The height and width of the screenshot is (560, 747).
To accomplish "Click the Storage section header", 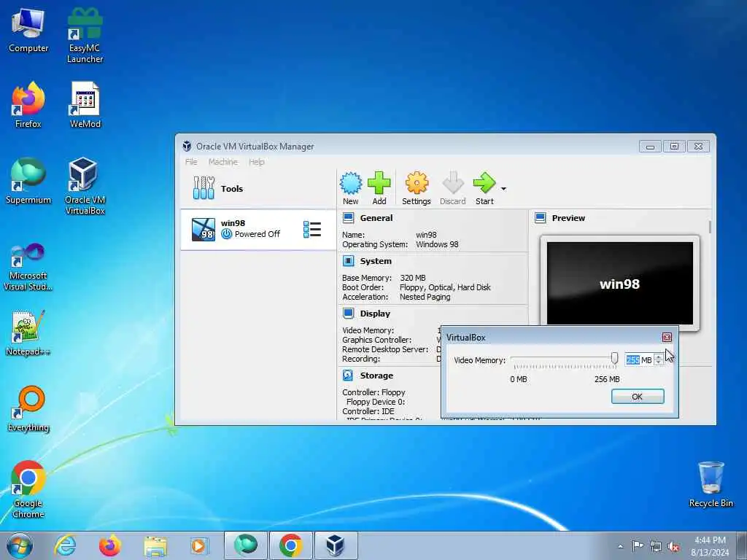I will coord(376,376).
